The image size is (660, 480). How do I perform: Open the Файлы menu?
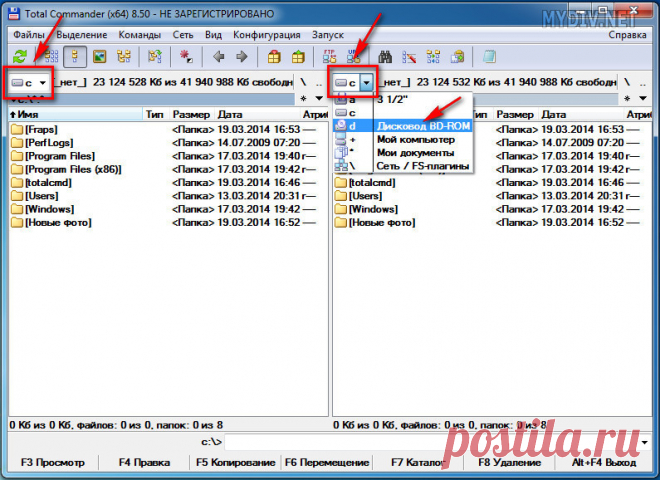pyautogui.click(x=29, y=35)
